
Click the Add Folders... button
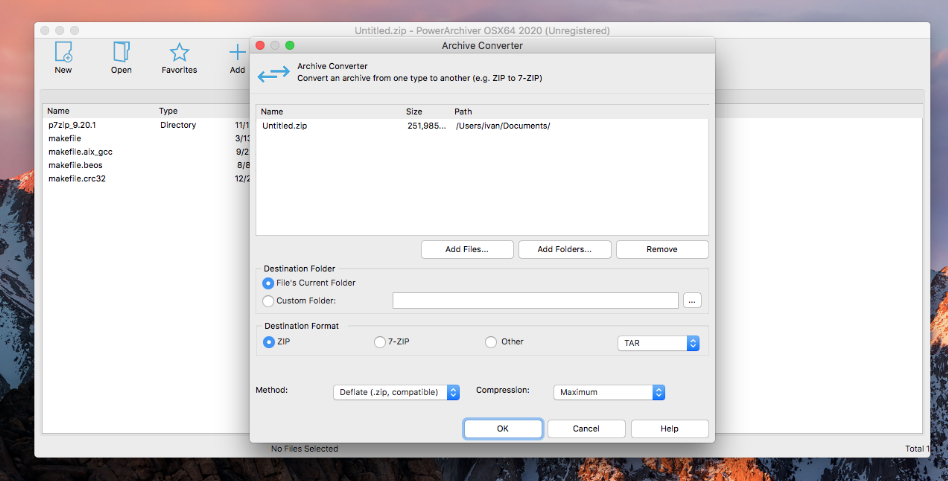(564, 249)
